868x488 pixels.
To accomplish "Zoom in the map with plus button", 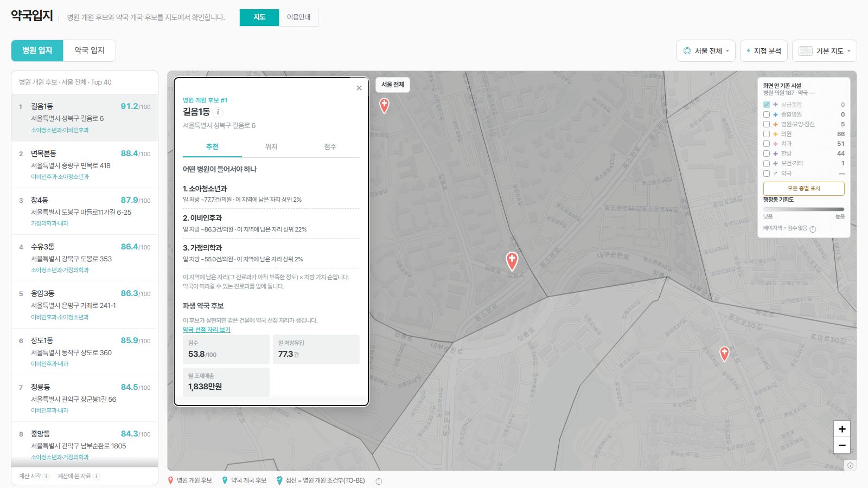I will tap(842, 429).
